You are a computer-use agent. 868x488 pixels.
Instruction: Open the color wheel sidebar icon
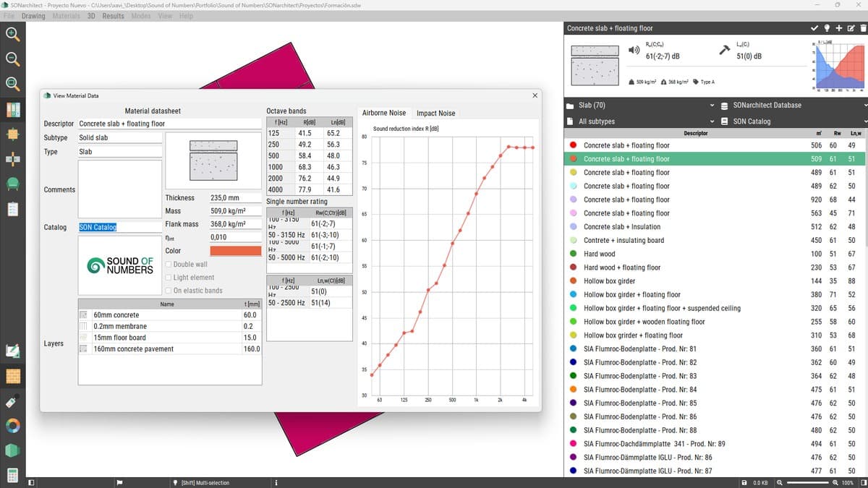[x=12, y=425]
